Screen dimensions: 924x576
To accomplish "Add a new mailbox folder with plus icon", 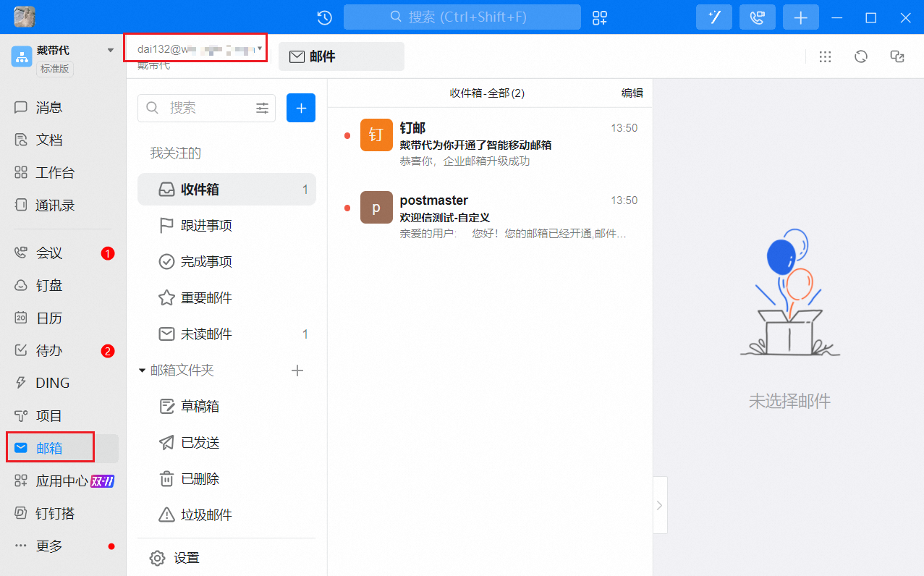I will (x=297, y=370).
